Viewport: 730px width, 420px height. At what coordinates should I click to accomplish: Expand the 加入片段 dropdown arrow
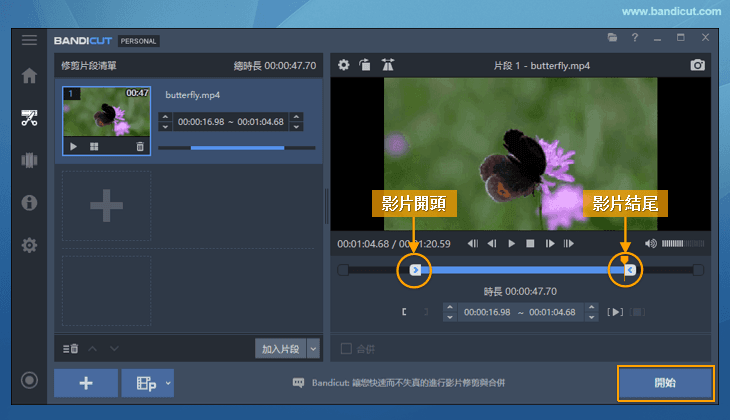(313, 348)
